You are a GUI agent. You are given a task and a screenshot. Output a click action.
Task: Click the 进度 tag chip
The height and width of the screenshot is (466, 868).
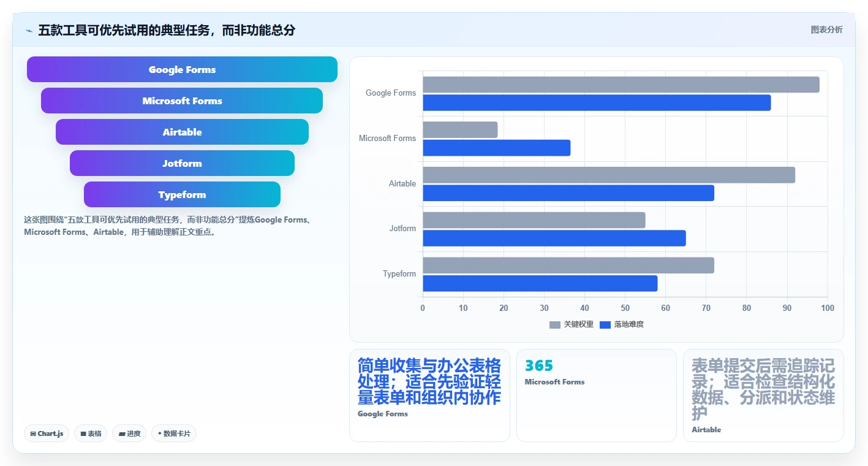pos(129,434)
